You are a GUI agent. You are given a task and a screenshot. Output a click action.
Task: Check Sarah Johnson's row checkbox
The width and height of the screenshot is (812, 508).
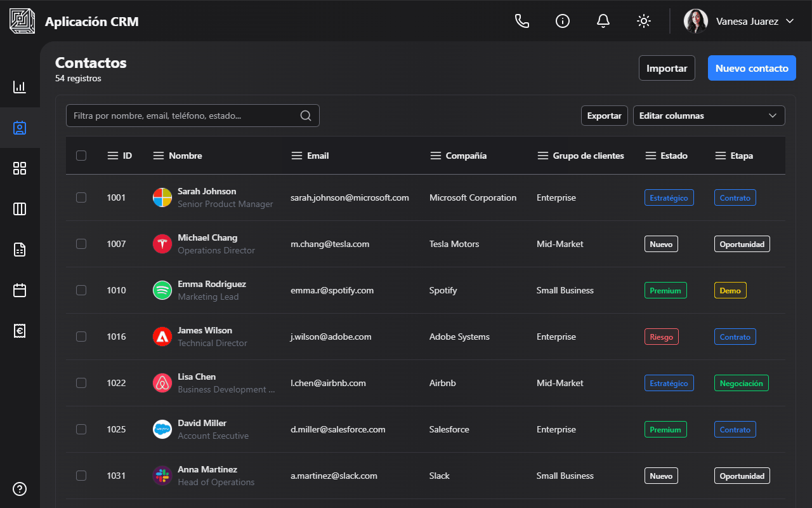click(x=81, y=197)
